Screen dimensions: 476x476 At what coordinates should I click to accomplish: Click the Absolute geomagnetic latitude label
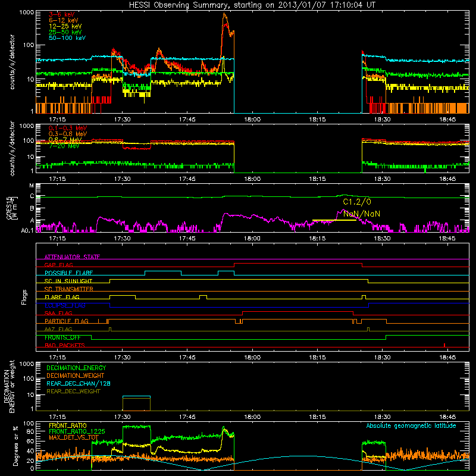tap(411, 425)
